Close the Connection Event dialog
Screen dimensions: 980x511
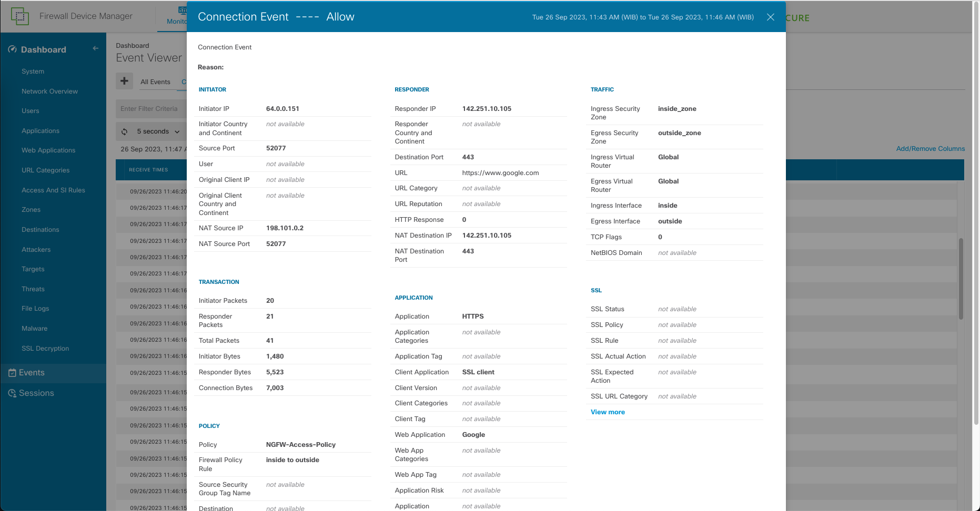(771, 17)
